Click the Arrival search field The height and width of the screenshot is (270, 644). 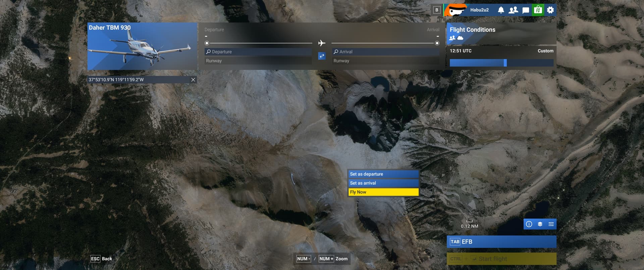pos(386,52)
